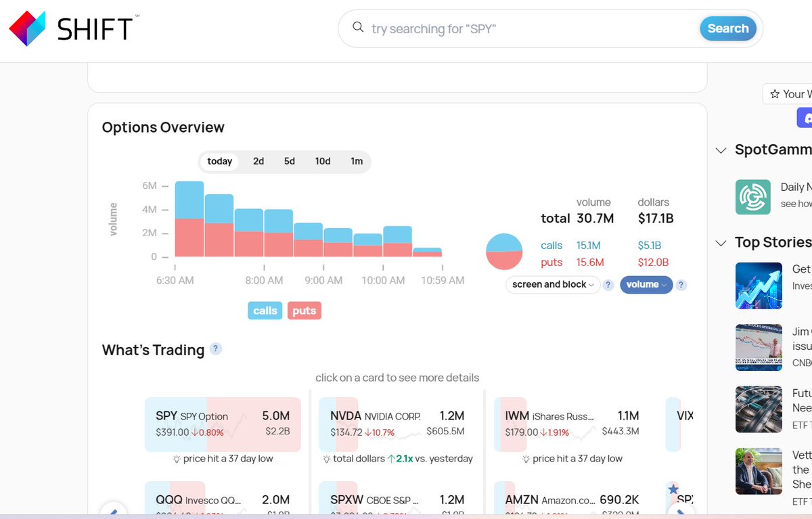
Task: Click help icon beside What's Trading
Action: click(216, 349)
